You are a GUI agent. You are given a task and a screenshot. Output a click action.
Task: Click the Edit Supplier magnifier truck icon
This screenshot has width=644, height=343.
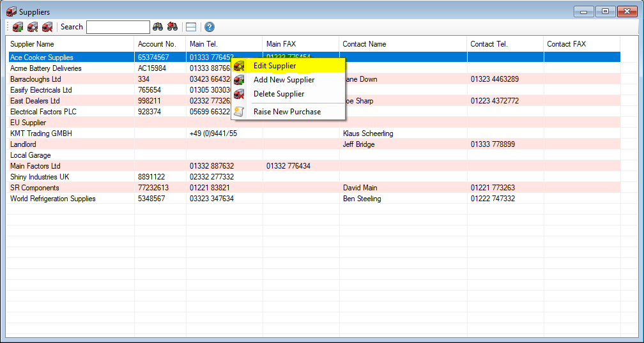33,27
